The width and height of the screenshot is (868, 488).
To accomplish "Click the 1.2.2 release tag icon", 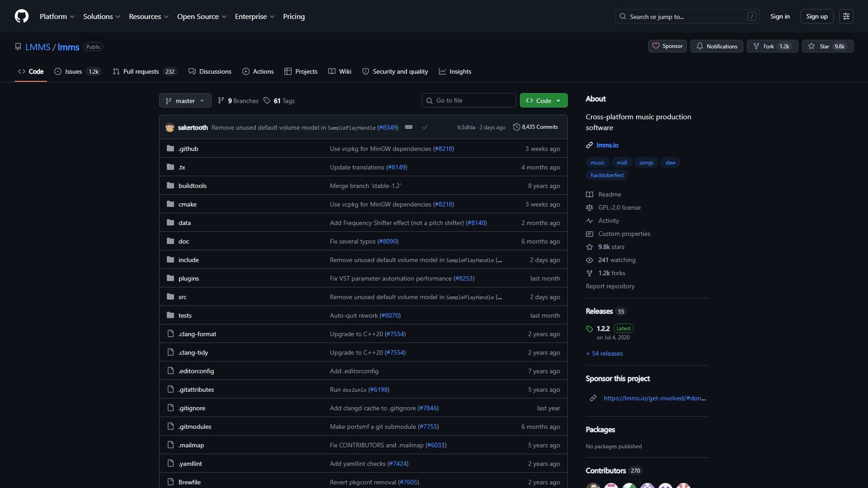I will pyautogui.click(x=590, y=329).
